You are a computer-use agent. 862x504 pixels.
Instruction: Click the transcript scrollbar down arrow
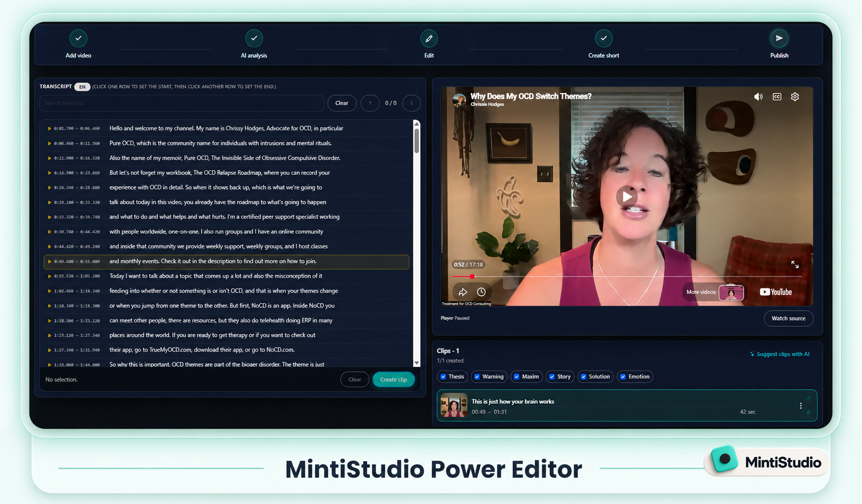pyautogui.click(x=417, y=363)
